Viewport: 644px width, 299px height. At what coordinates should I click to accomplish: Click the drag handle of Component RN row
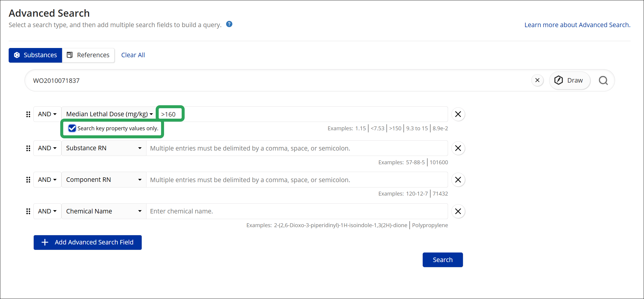pyautogui.click(x=28, y=180)
